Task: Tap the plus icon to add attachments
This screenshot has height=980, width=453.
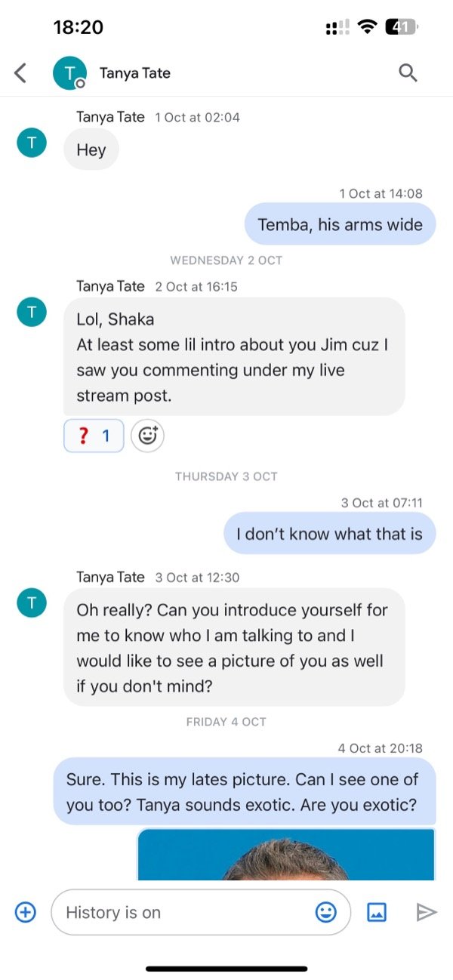Action: coord(25,912)
